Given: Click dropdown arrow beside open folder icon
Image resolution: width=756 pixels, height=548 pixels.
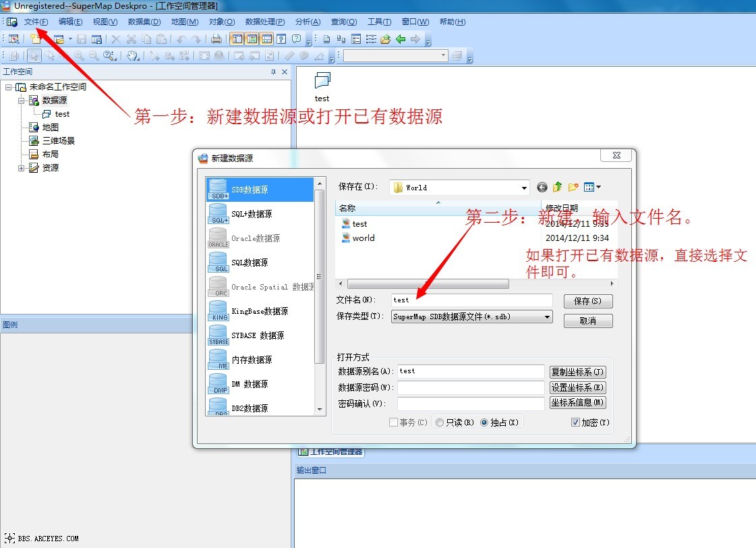Looking at the screenshot, I should (x=70, y=39).
